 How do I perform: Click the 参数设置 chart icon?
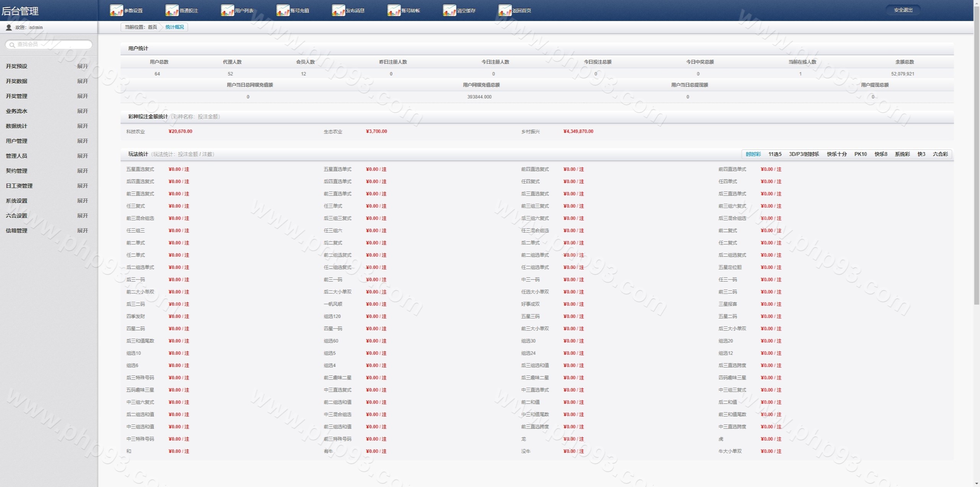(x=116, y=10)
